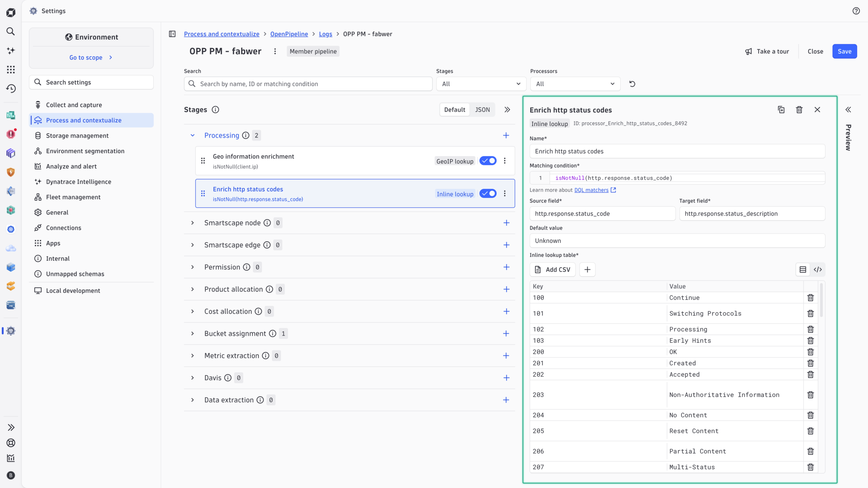Click the Close button

pos(815,51)
